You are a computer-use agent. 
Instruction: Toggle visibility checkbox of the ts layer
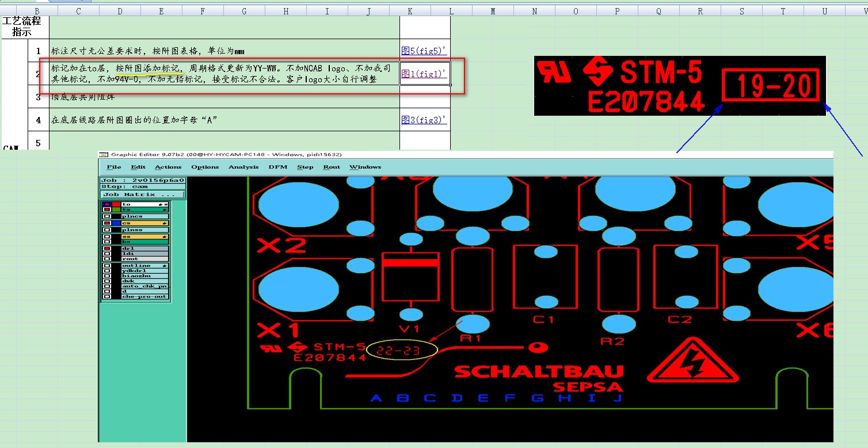click(x=107, y=210)
